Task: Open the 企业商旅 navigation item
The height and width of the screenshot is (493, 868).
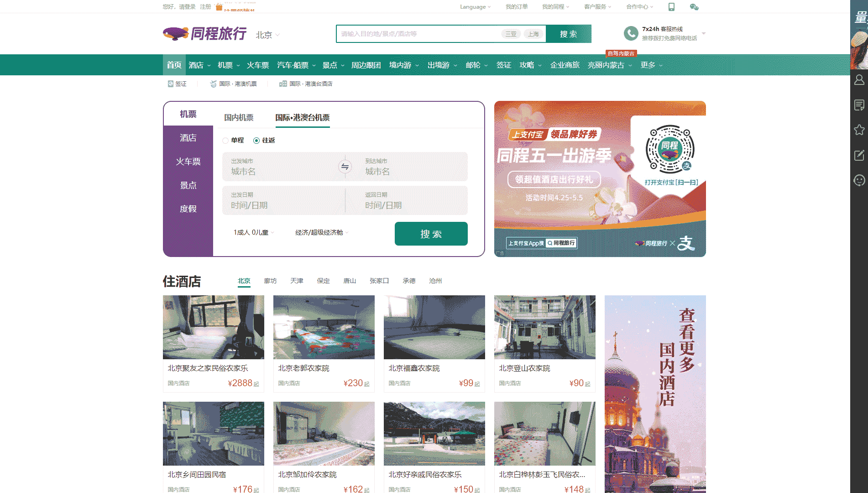Action: (x=565, y=65)
